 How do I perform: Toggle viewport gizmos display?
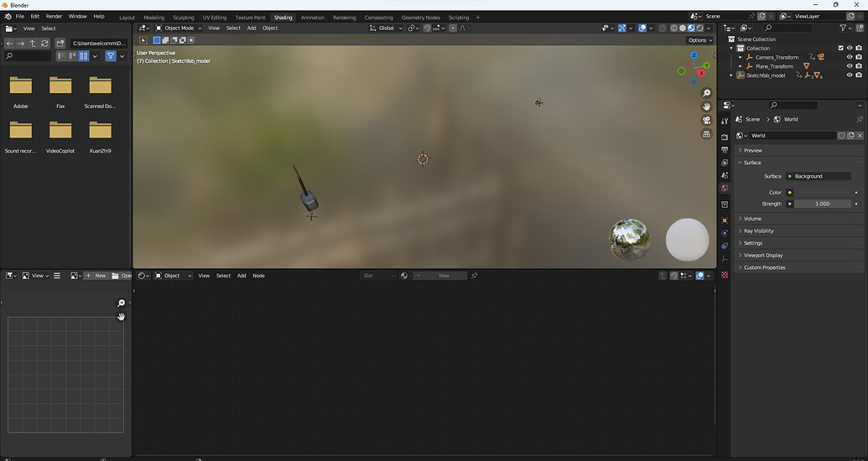click(x=622, y=28)
